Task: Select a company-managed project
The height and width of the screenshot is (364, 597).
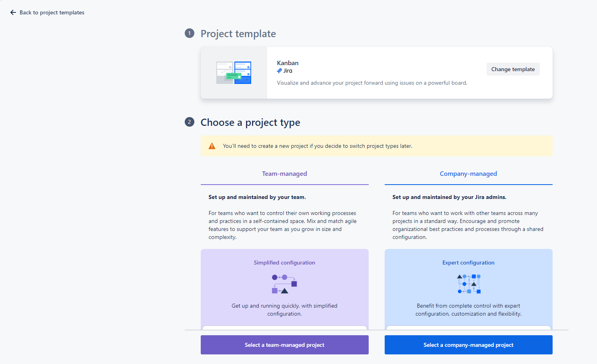Action: (468, 344)
